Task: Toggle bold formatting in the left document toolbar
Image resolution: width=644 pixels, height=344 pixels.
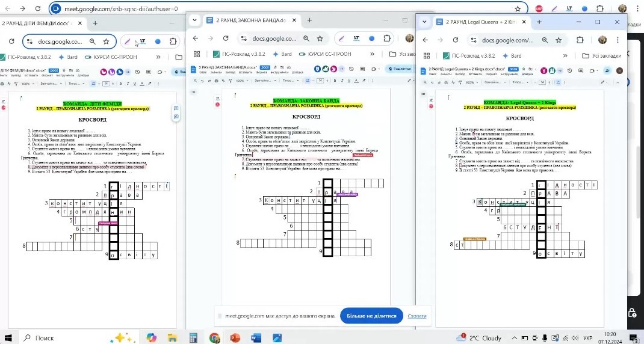Action: (x=120, y=83)
